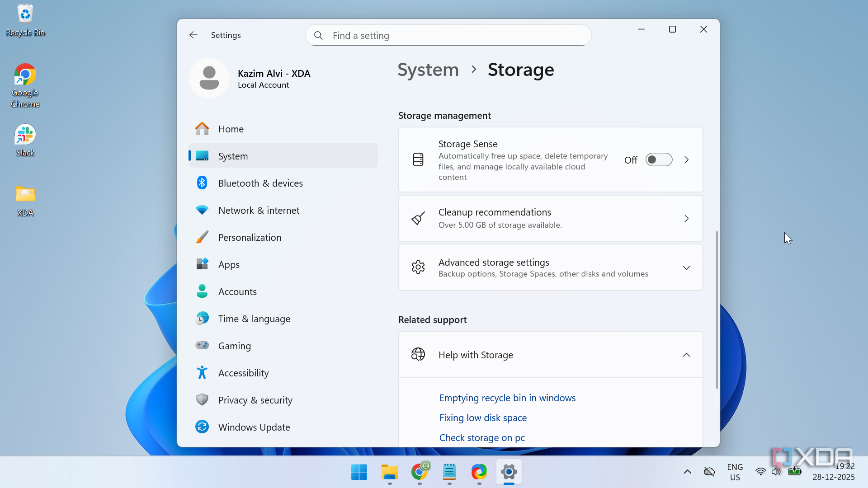Screen dimensions: 868x488
Task: Click System in the breadcrumb
Action: tap(428, 70)
